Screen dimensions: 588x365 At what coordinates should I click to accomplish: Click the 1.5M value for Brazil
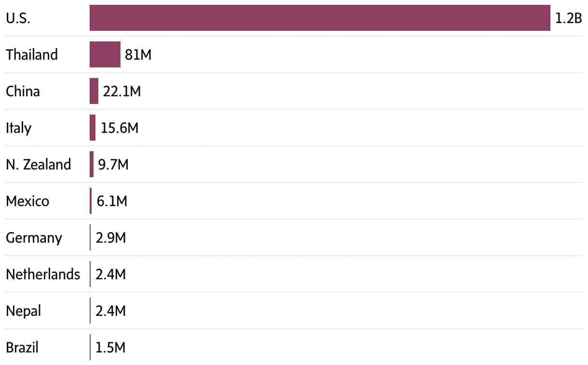pyautogui.click(x=110, y=348)
